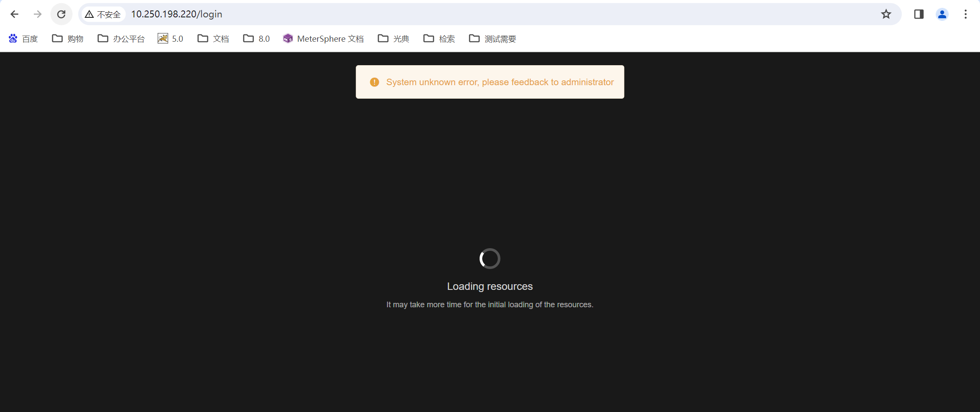Image resolution: width=980 pixels, height=412 pixels.
Task: Open the 测试需要 bookmark folder
Action: (x=493, y=39)
